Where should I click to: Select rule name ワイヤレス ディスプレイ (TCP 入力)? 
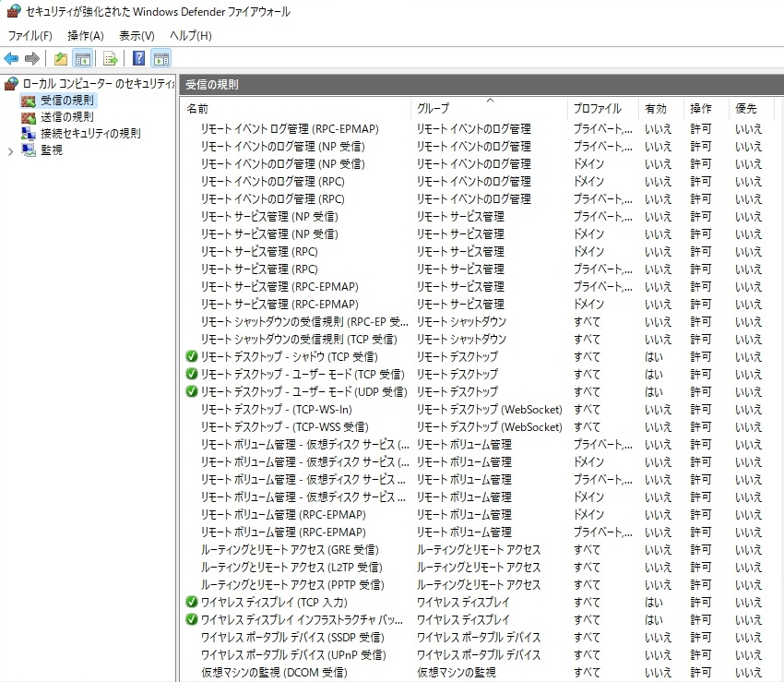click(274, 602)
